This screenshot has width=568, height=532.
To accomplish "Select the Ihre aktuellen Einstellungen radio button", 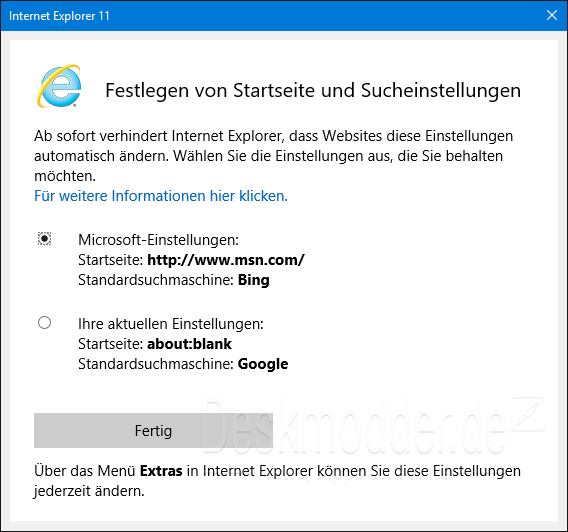I will click(45, 323).
